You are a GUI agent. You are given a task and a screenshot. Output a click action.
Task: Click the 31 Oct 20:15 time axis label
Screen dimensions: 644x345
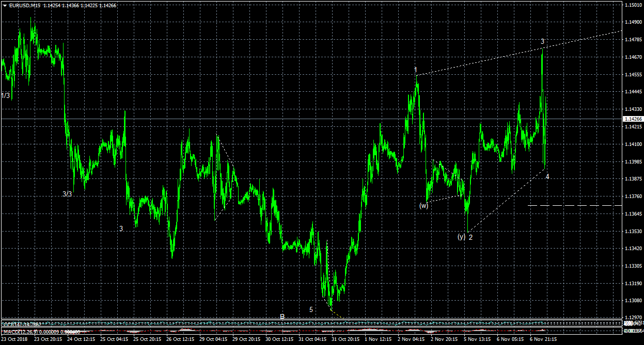[x=345, y=339]
